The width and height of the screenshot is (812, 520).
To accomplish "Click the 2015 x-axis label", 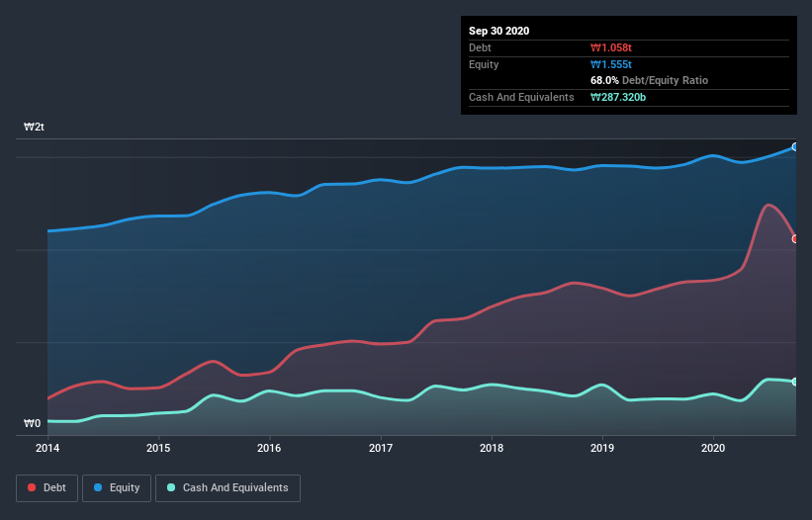I will point(158,448).
